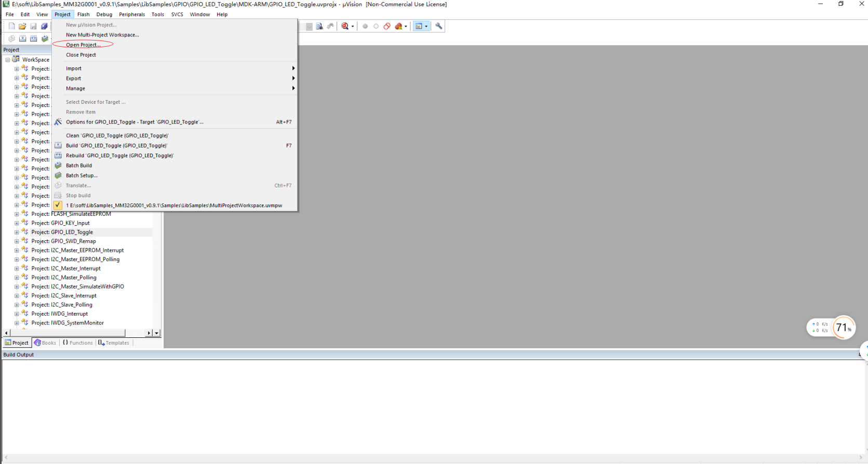This screenshot has width=868, height=464.
Task: Open Configuration via the wrench icon
Action: [x=439, y=26]
